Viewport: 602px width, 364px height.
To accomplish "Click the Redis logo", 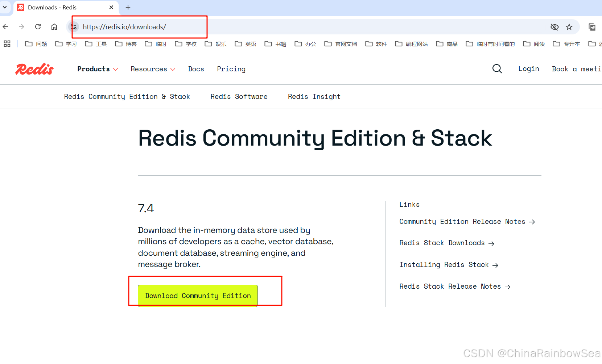I will tap(34, 69).
